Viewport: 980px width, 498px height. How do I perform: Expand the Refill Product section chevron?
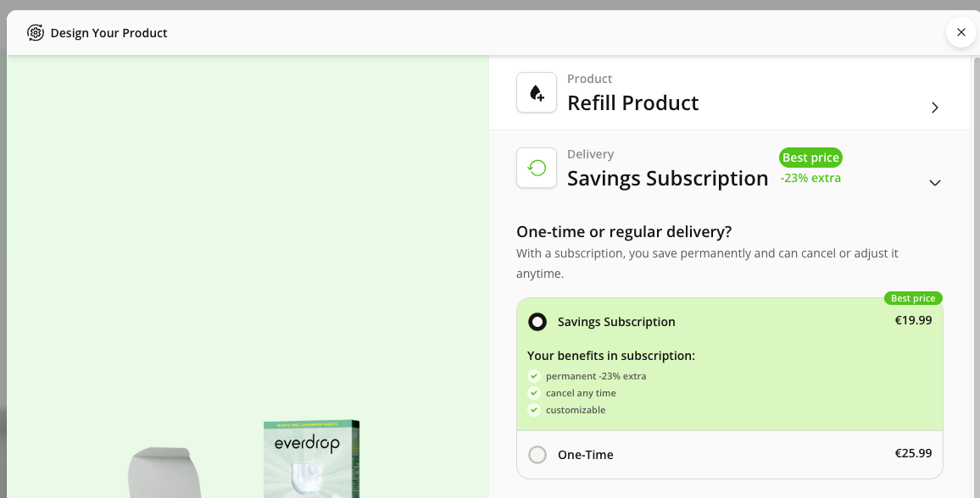(935, 108)
